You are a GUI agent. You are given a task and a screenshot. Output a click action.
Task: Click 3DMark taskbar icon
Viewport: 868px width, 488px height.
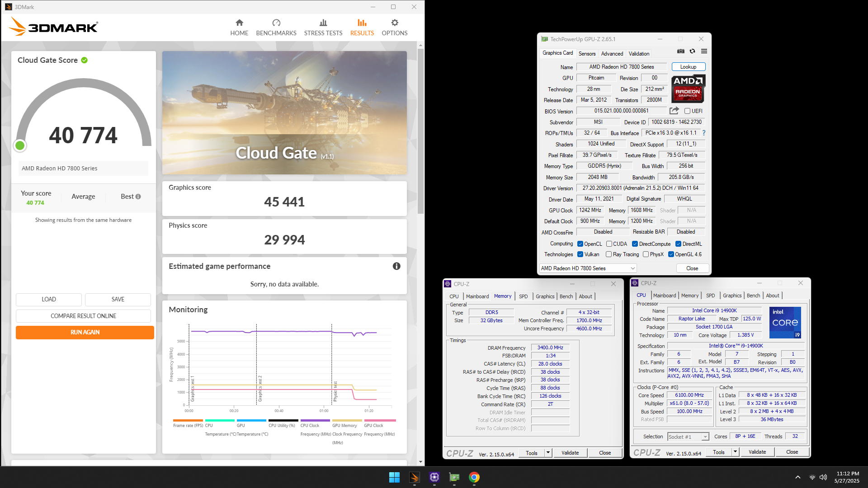(x=415, y=477)
